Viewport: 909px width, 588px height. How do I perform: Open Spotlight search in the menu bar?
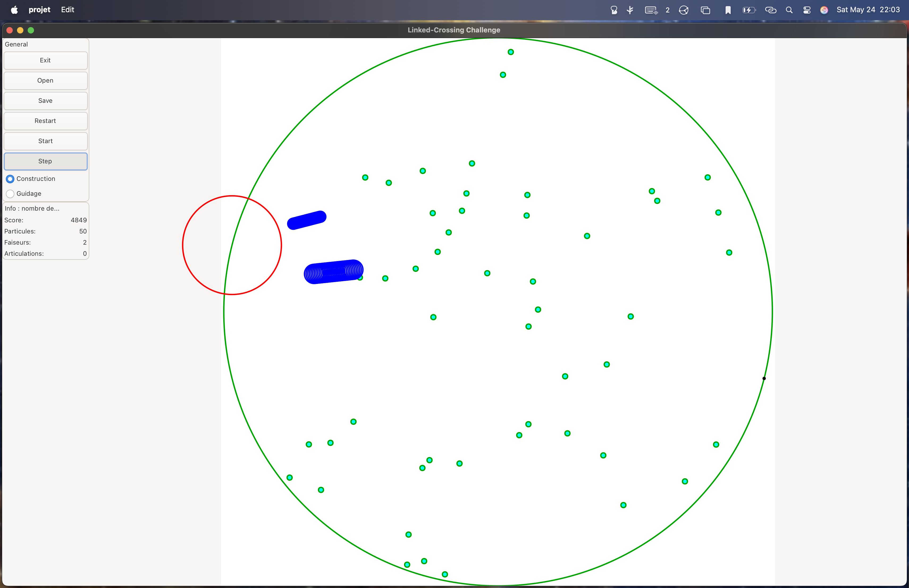pyautogui.click(x=789, y=10)
